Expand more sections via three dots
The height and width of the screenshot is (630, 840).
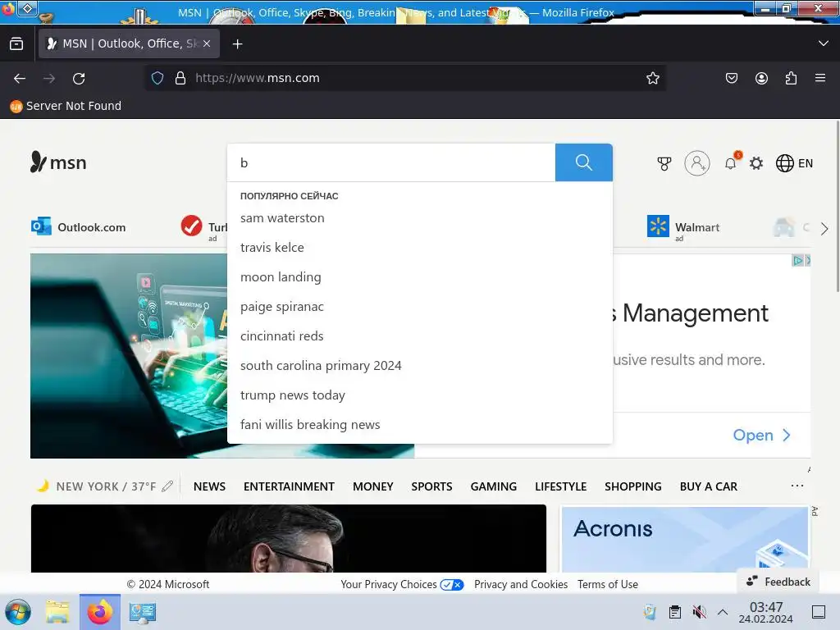click(797, 486)
